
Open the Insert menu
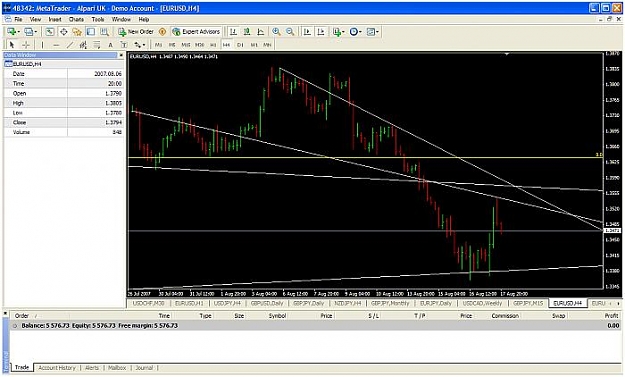pos(55,19)
